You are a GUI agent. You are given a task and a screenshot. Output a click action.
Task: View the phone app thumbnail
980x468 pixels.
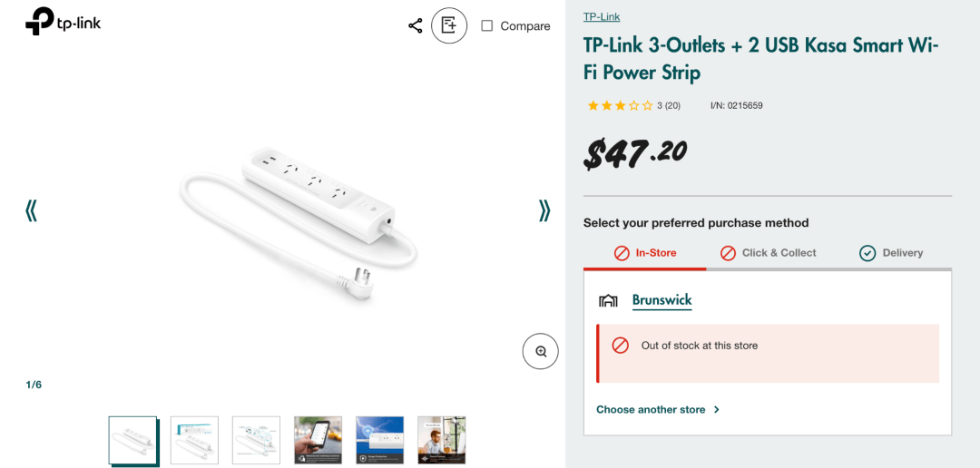(x=318, y=440)
